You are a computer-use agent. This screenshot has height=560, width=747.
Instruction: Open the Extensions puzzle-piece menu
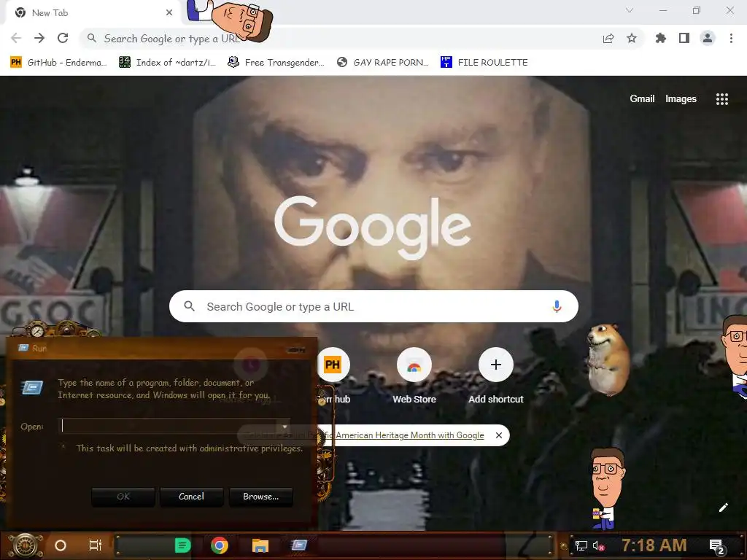(x=661, y=38)
